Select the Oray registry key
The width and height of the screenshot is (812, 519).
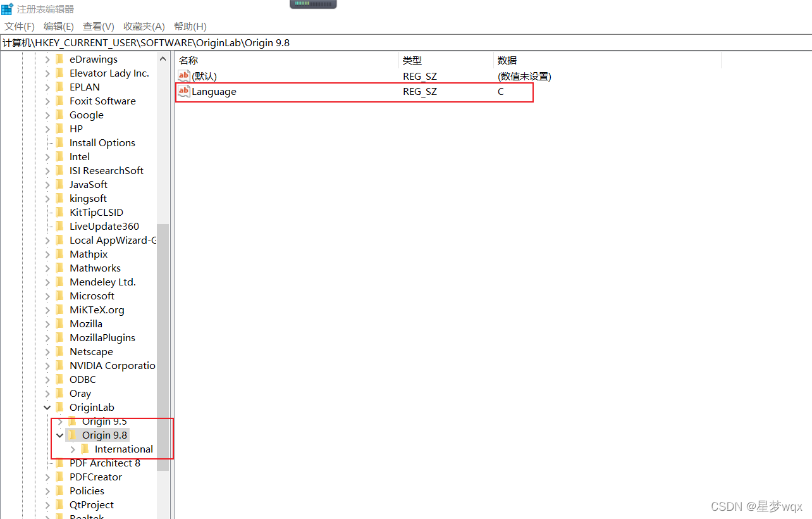[x=80, y=394]
